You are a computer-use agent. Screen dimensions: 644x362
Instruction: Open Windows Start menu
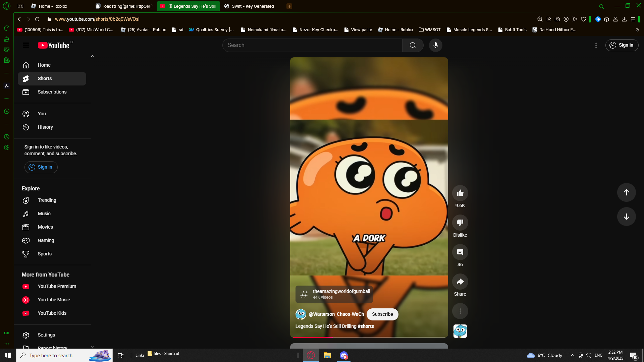[8, 355]
